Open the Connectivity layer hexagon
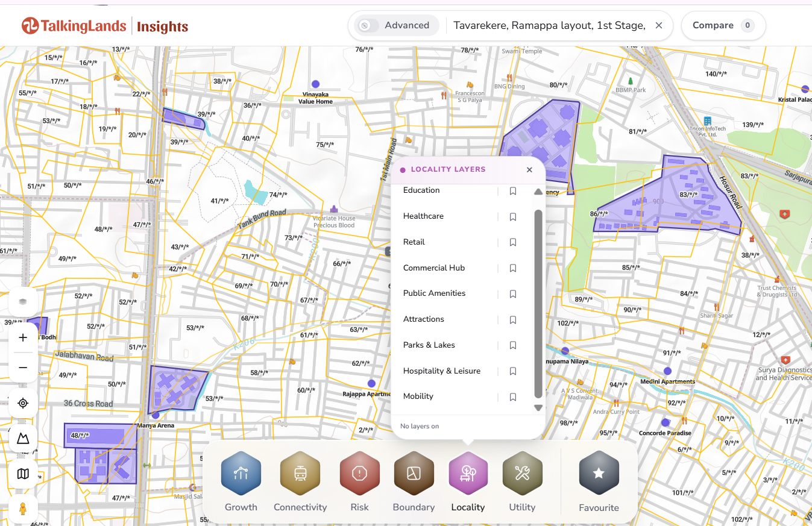 pos(300,474)
